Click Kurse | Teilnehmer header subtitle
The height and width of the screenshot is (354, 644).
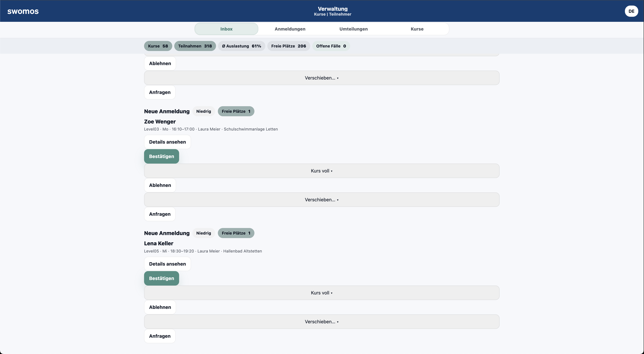point(333,14)
